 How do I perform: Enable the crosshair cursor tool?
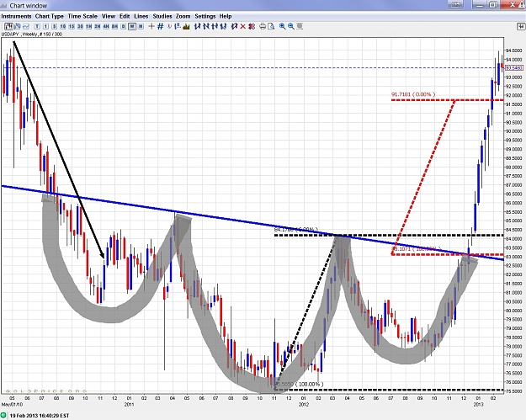click(x=151, y=26)
